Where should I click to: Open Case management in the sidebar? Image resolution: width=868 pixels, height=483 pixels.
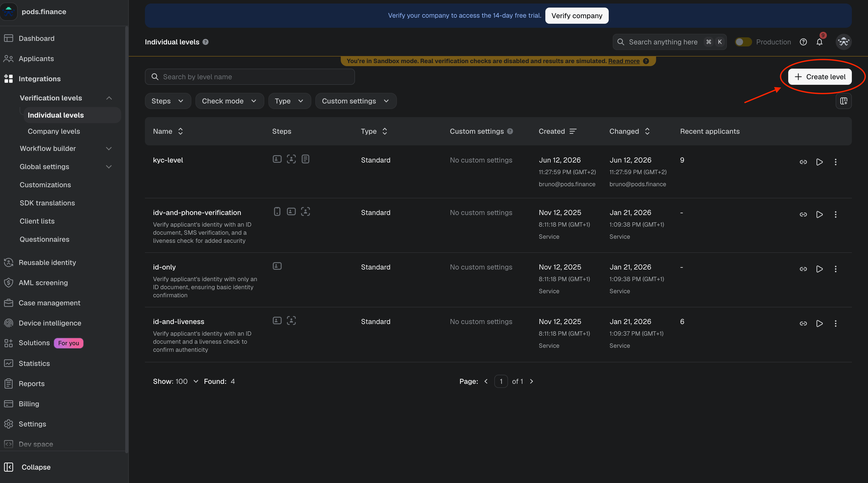pos(49,303)
